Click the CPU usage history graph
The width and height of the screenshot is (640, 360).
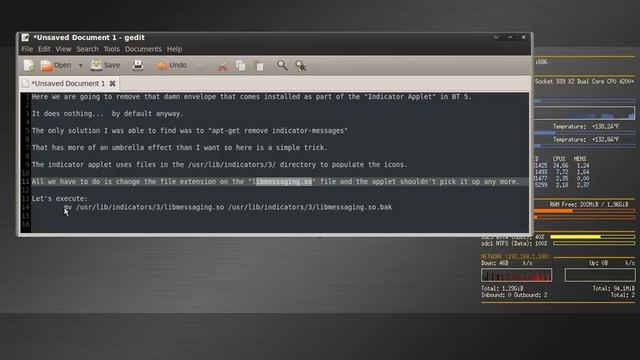pyautogui.click(x=584, y=113)
